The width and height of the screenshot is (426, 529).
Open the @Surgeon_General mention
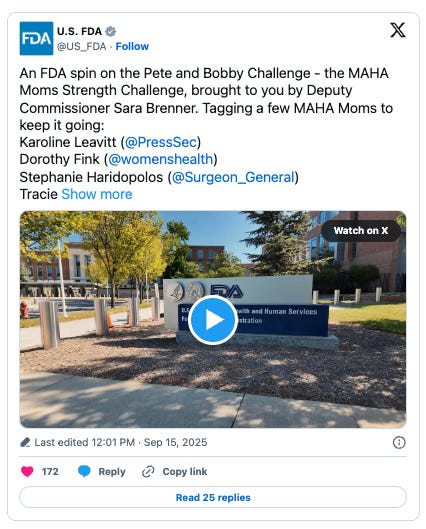tap(233, 177)
